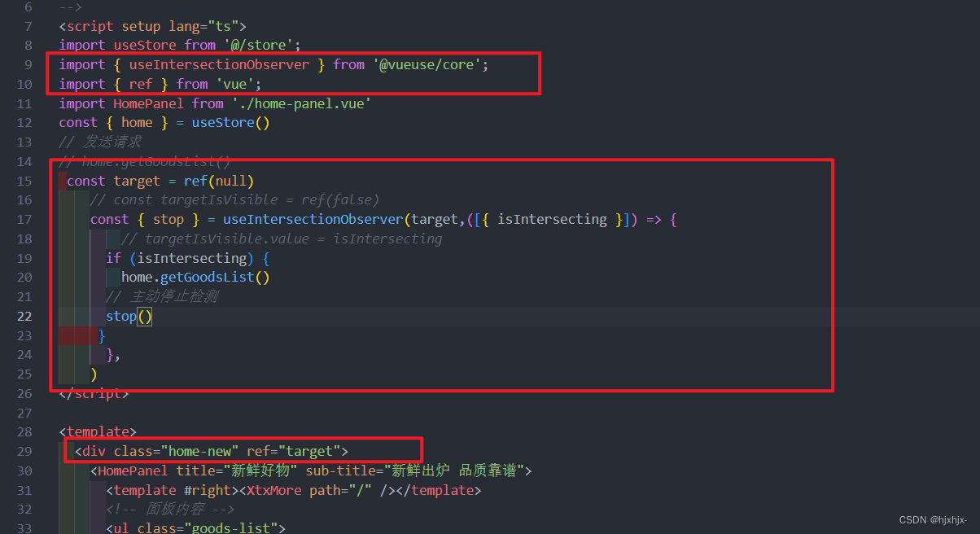
Task: Click line number 29 in the gutter
Action: (24, 452)
